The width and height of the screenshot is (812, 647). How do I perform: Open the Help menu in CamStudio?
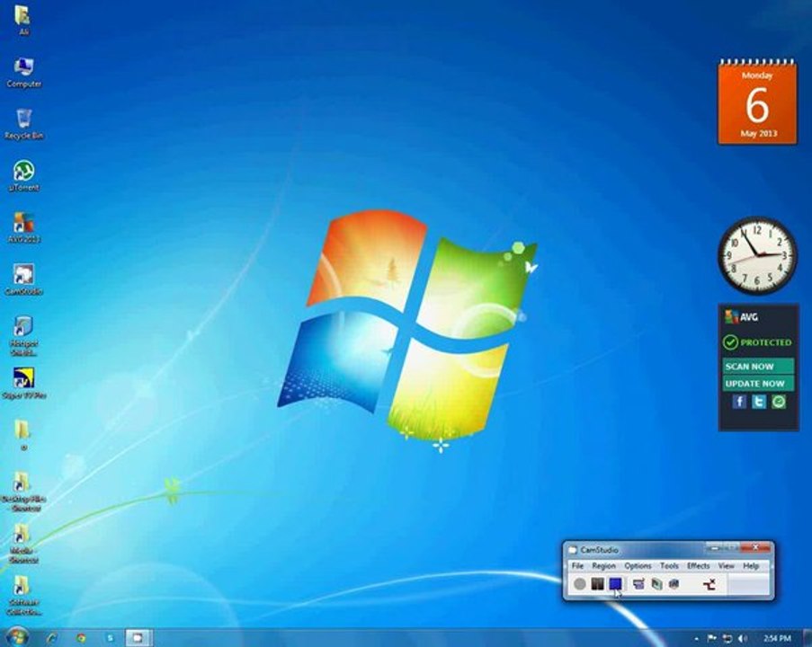[x=751, y=566]
